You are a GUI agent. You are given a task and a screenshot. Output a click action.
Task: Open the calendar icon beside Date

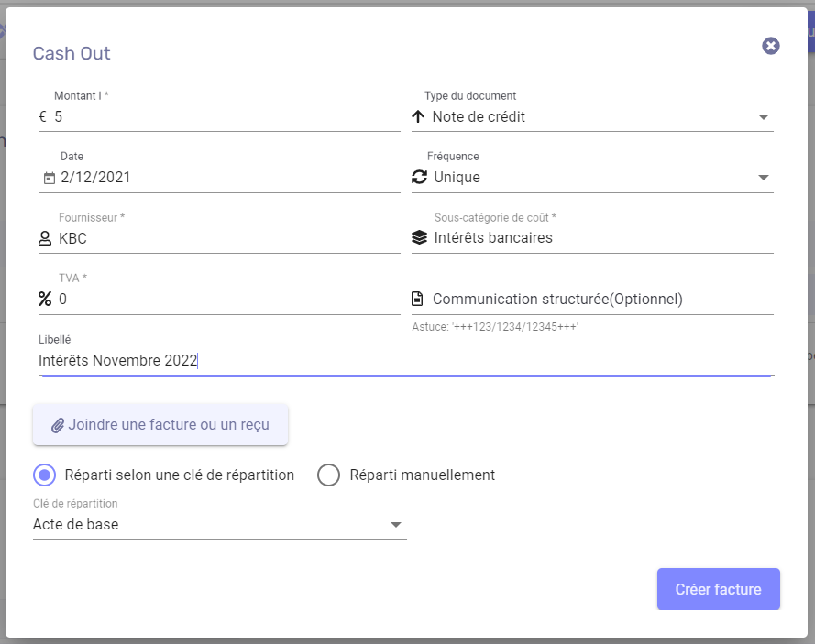[x=49, y=178]
